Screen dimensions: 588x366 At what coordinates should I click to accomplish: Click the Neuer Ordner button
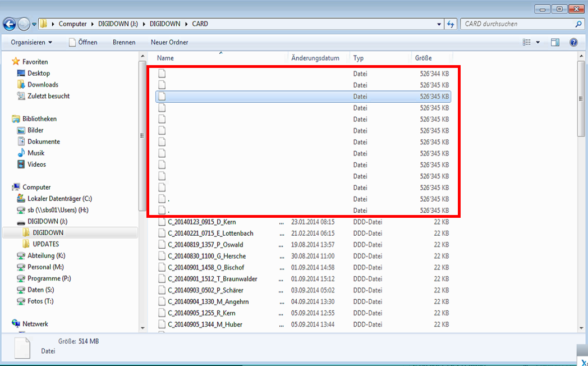(x=169, y=42)
